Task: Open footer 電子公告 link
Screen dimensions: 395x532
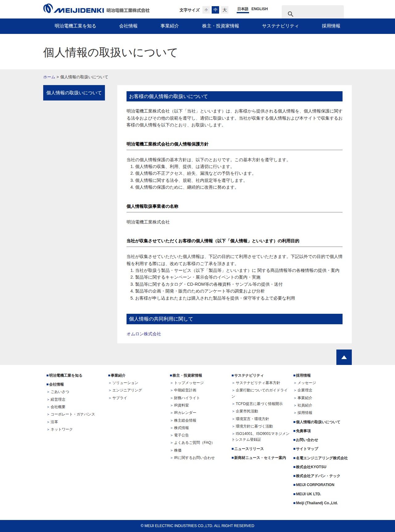Action: click(181, 435)
